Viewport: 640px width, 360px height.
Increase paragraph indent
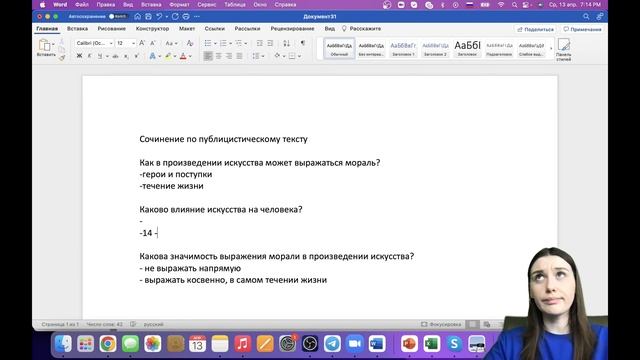[270, 43]
